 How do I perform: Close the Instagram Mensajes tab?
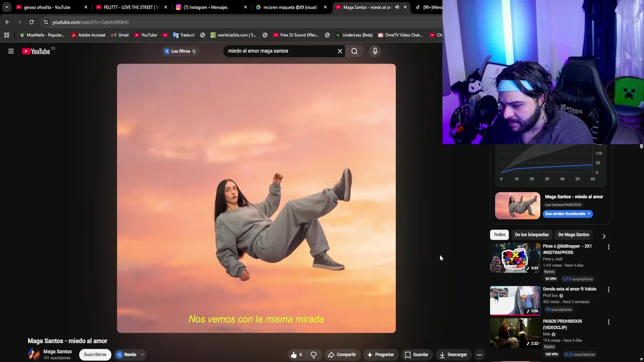[246, 7]
